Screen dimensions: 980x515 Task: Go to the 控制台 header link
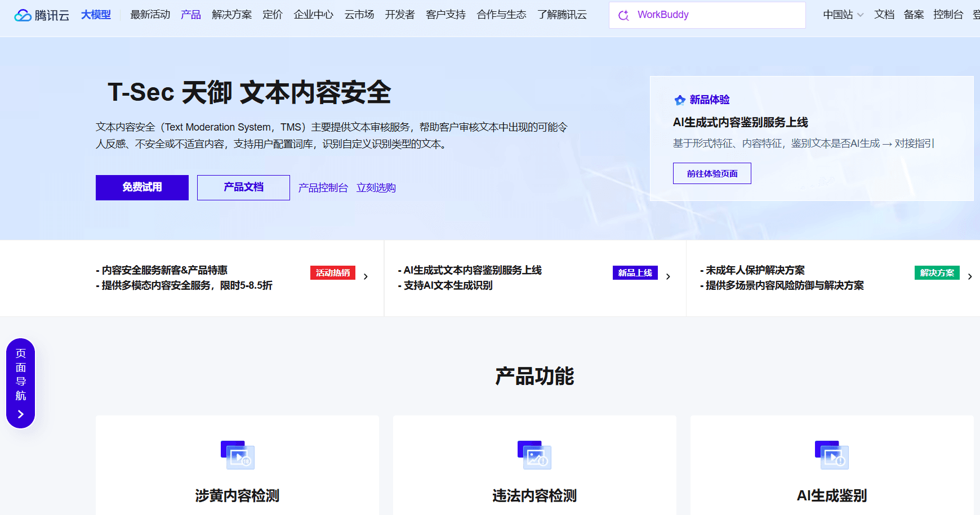pyautogui.click(x=948, y=15)
